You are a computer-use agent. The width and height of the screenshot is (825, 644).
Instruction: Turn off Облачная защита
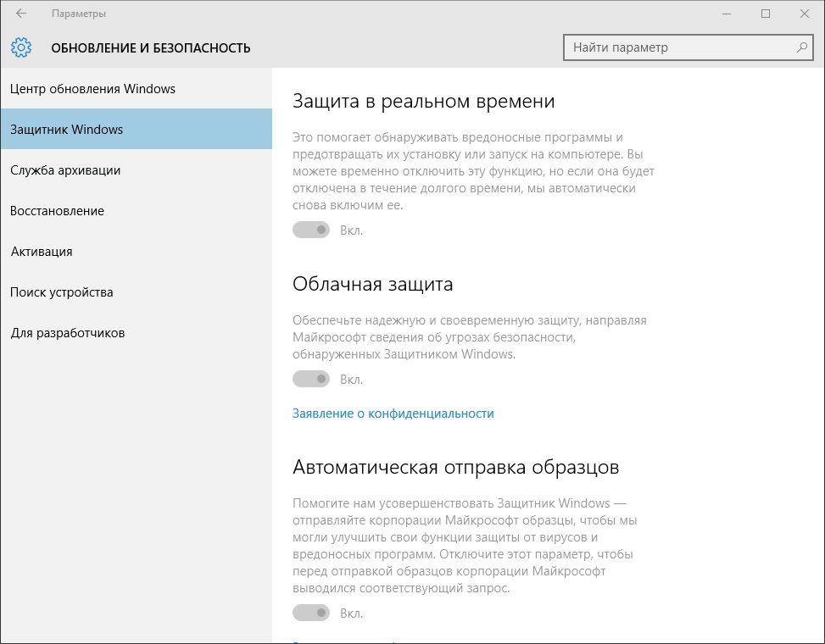310,379
